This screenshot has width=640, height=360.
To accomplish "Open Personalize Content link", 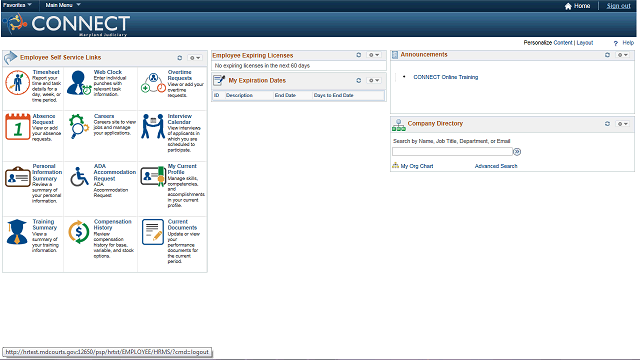I will pos(563,42).
